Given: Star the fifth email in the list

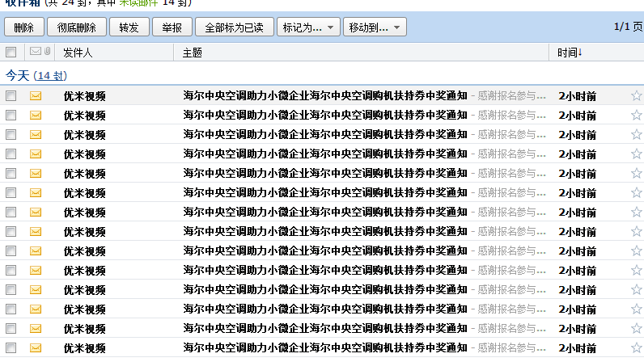Looking at the screenshot, I should pyautogui.click(x=636, y=173).
